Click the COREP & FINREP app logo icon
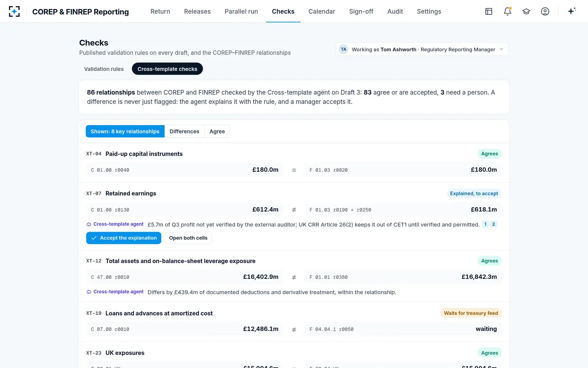 [x=14, y=11]
